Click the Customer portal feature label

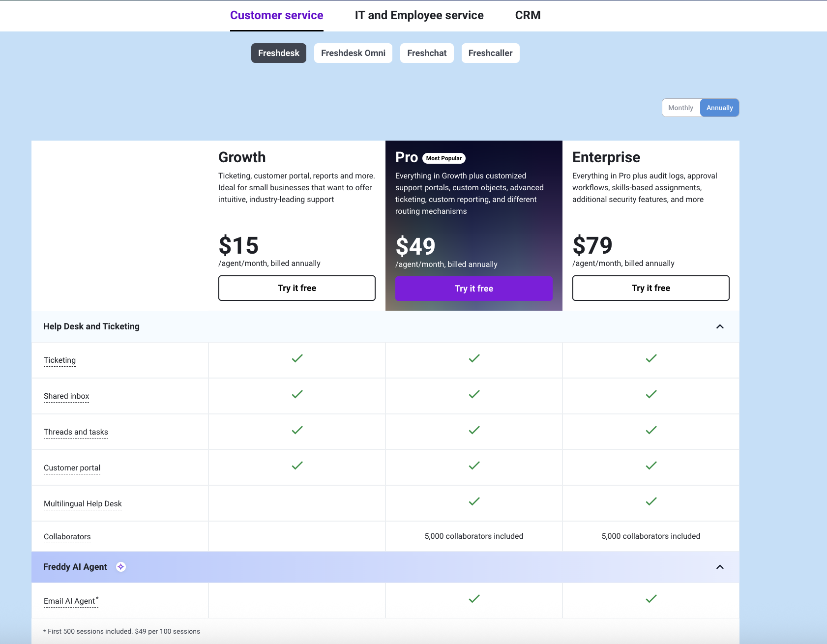[72, 468]
